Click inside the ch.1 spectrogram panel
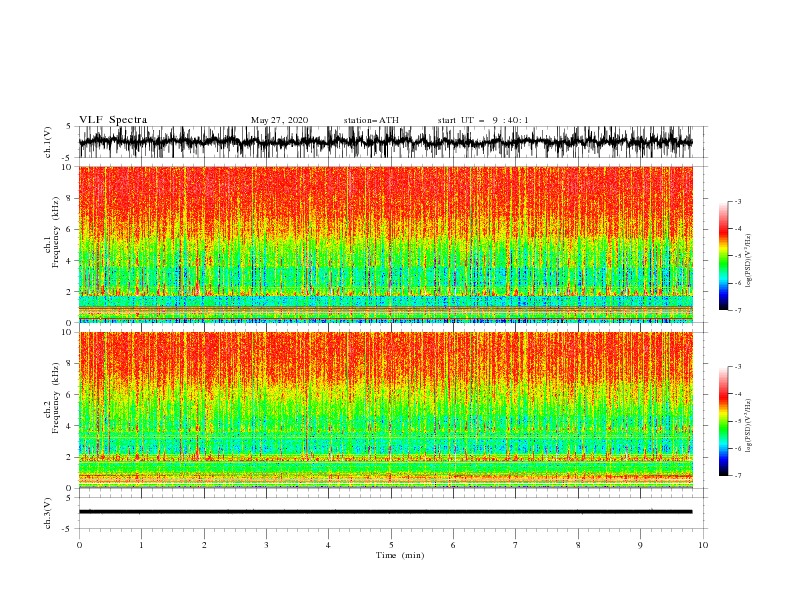The image size is (792, 612). click(385, 244)
